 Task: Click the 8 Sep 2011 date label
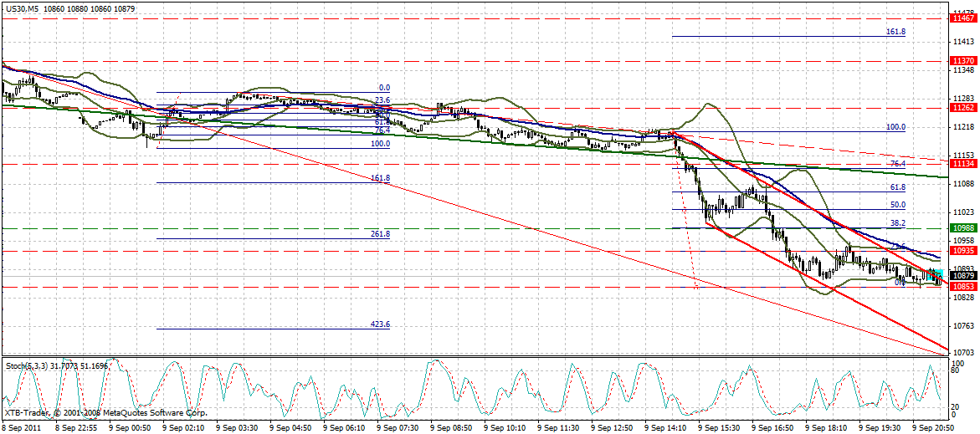click(23, 427)
